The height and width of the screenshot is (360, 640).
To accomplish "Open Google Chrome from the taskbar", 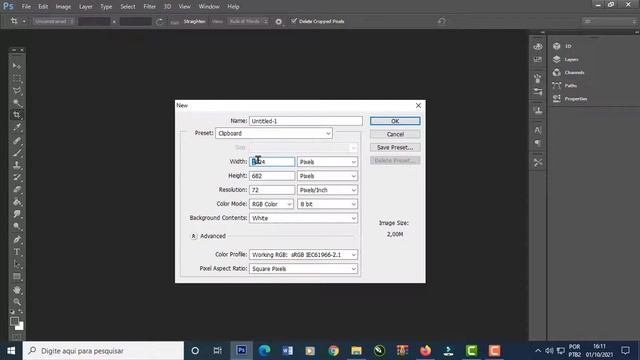I will coord(333,351).
